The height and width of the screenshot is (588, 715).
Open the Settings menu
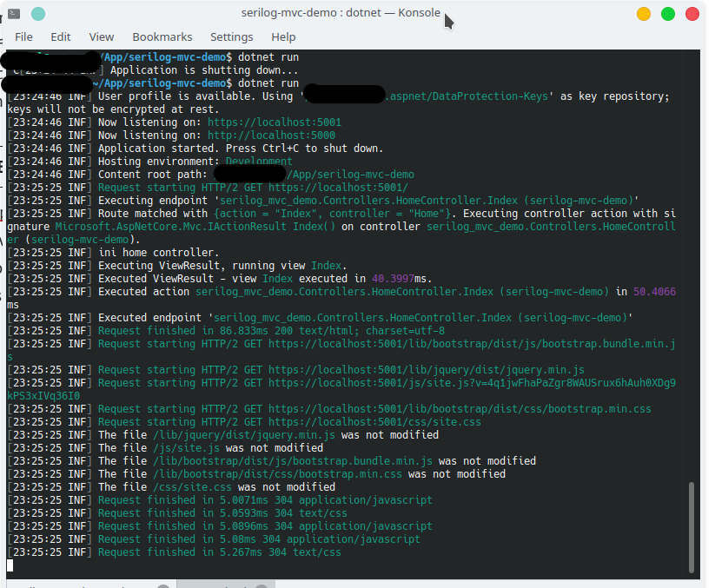[232, 37]
